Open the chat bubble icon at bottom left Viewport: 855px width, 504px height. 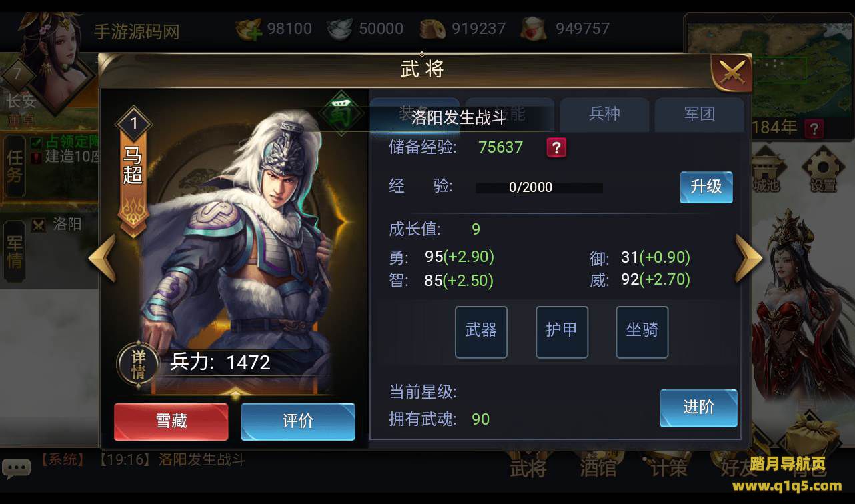(16, 468)
